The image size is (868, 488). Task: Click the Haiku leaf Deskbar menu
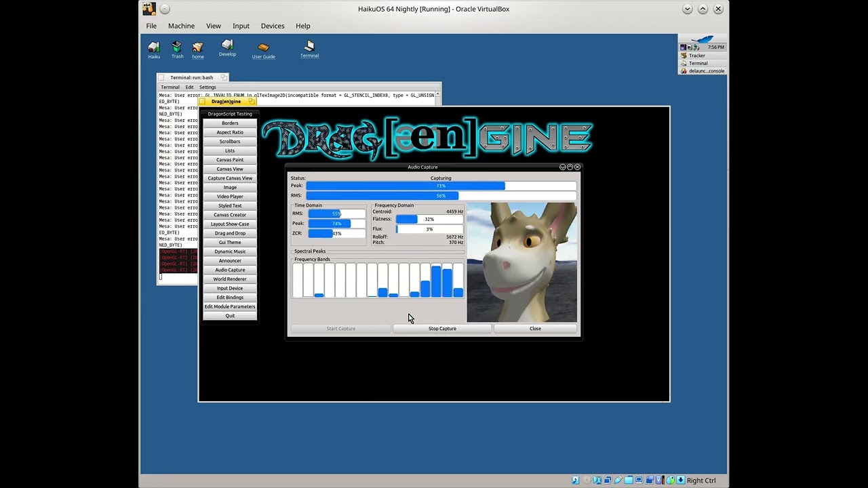click(x=702, y=39)
